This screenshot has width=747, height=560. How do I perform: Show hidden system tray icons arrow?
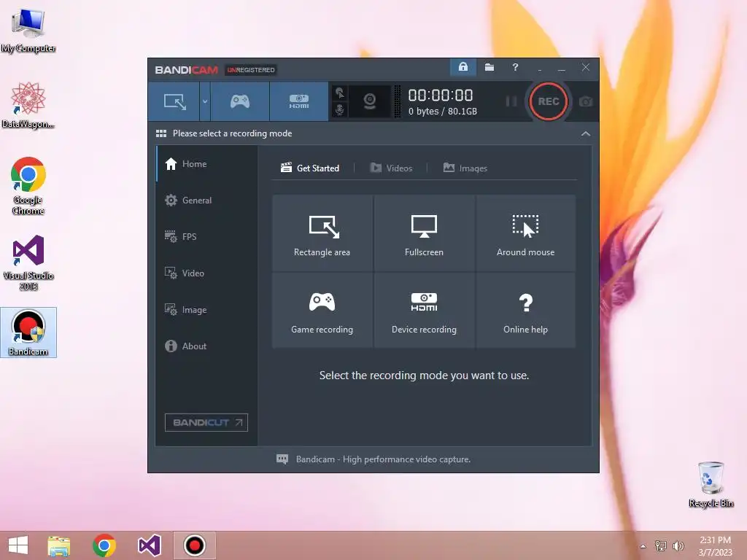coord(643,546)
